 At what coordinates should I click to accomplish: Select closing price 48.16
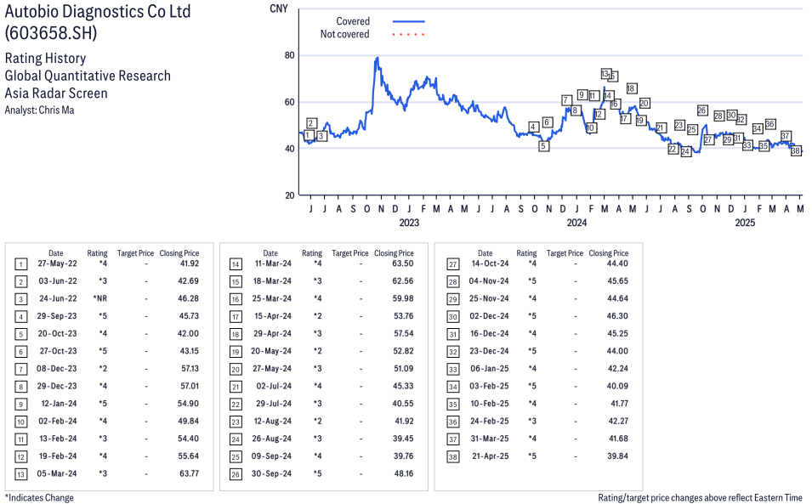(x=404, y=474)
